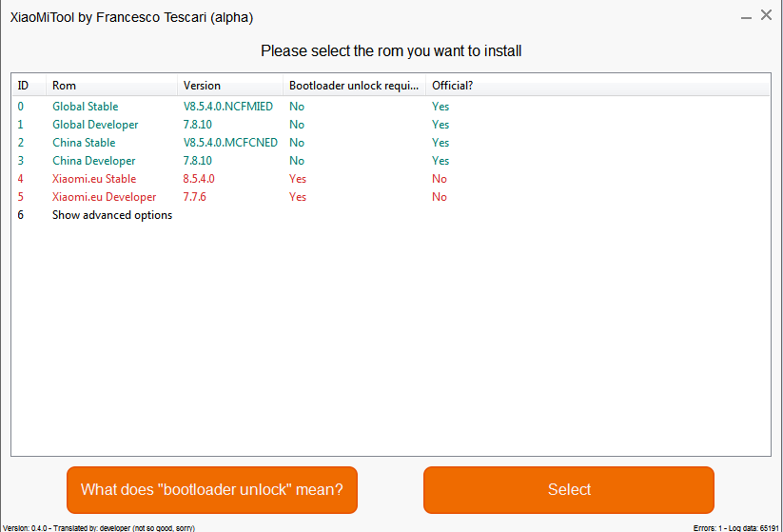The height and width of the screenshot is (532, 783).
Task: Select the Xiaomi.eu Stable rom row
Action: point(391,178)
